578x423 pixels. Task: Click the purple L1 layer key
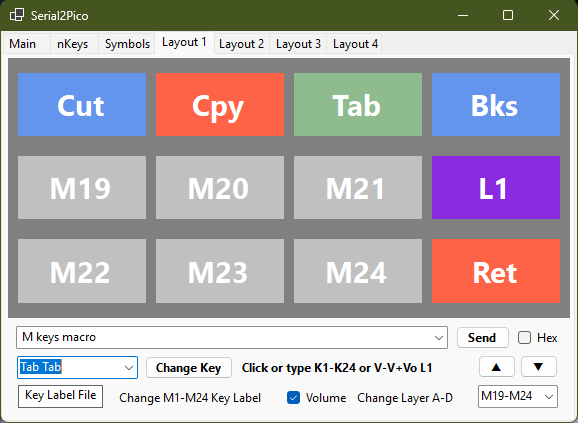[496, 188]
